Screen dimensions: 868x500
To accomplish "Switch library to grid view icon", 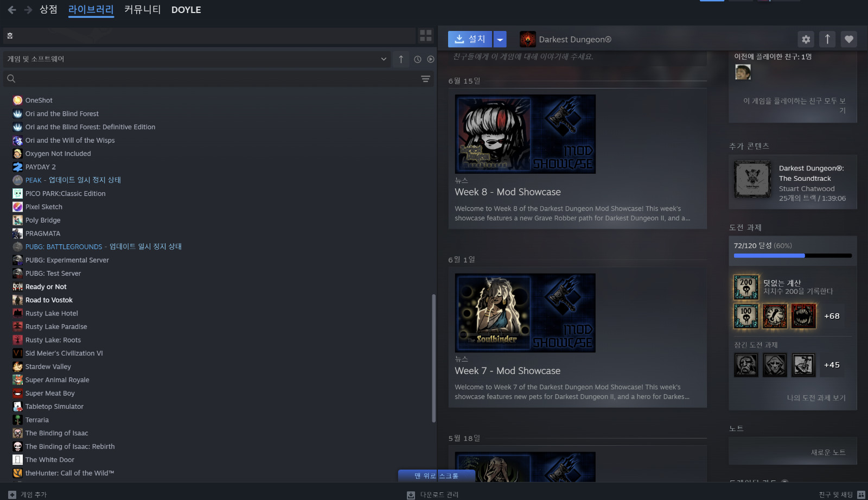I will coord(426,36).
